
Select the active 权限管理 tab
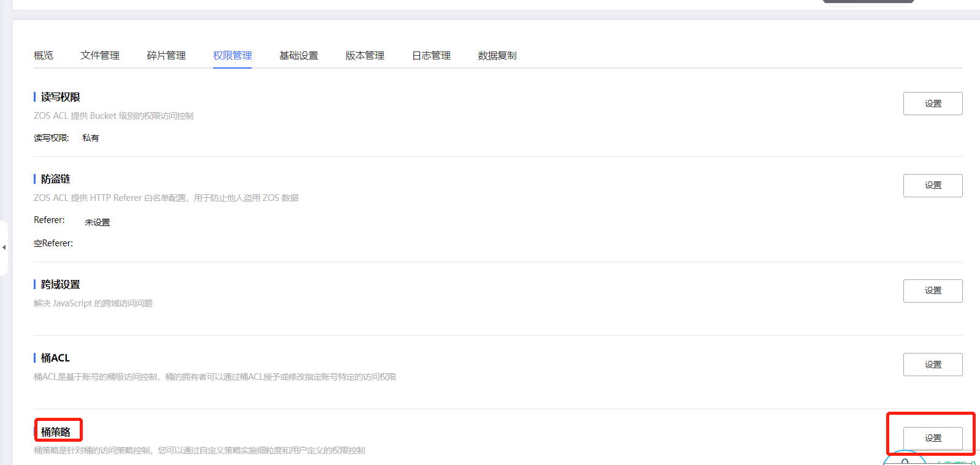232,56
